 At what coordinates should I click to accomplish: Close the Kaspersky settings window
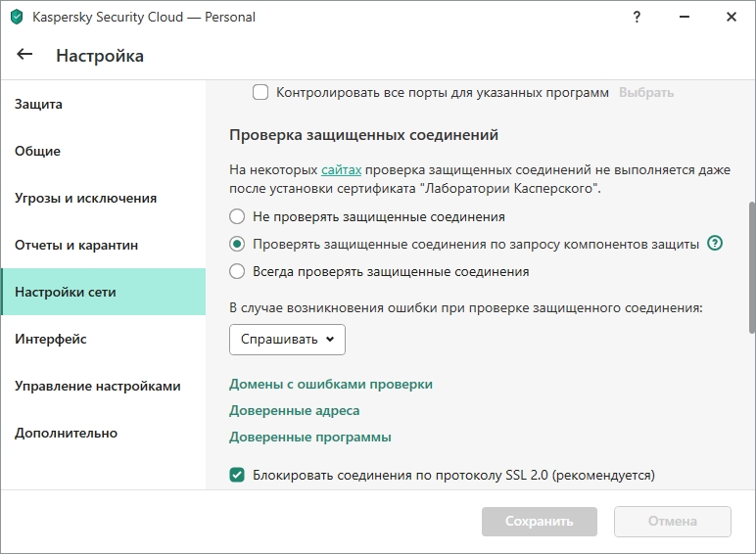[x=731, y=17]
